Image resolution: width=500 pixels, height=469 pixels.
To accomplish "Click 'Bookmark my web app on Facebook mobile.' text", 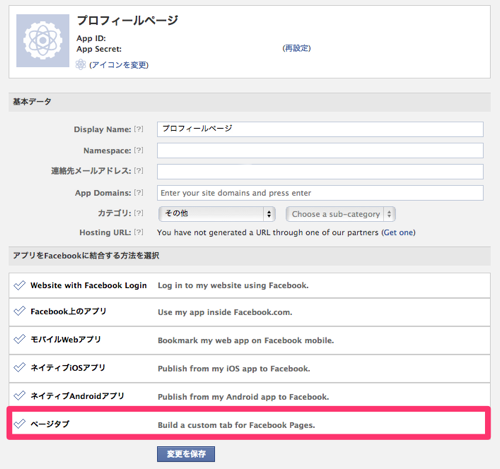I will click(246, 341).
